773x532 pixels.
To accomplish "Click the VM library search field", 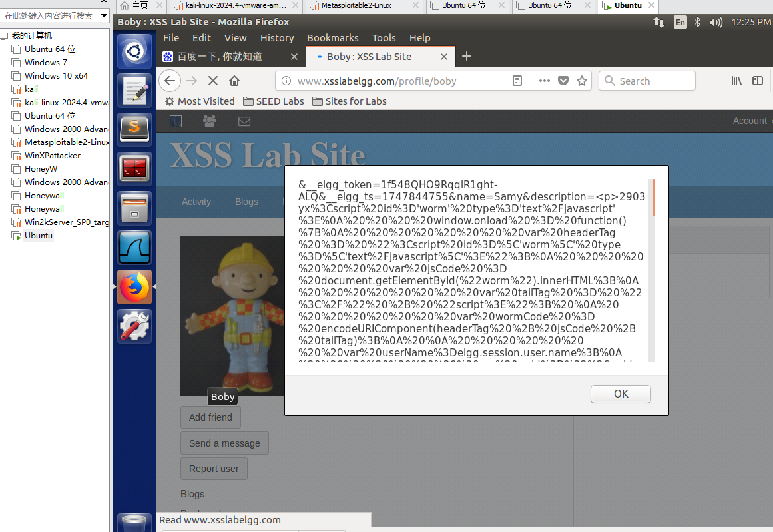I will click(49, 15).
